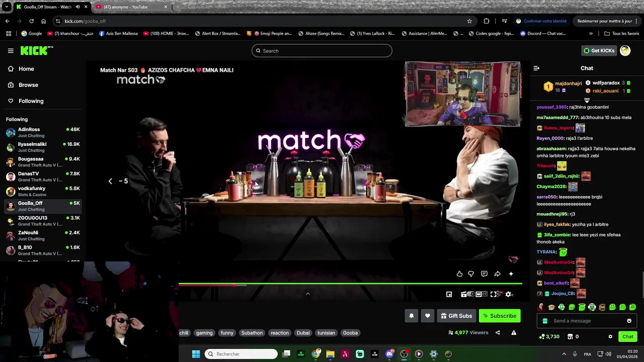Open the Discord bookmark in bookmarks bar
This screenshot has width=644, height=362.
pos(544,34)
